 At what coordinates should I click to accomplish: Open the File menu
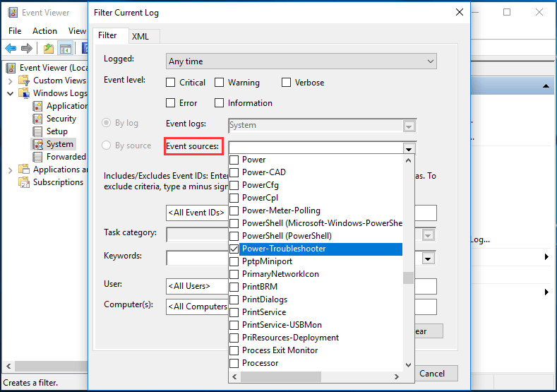[15, 31]
